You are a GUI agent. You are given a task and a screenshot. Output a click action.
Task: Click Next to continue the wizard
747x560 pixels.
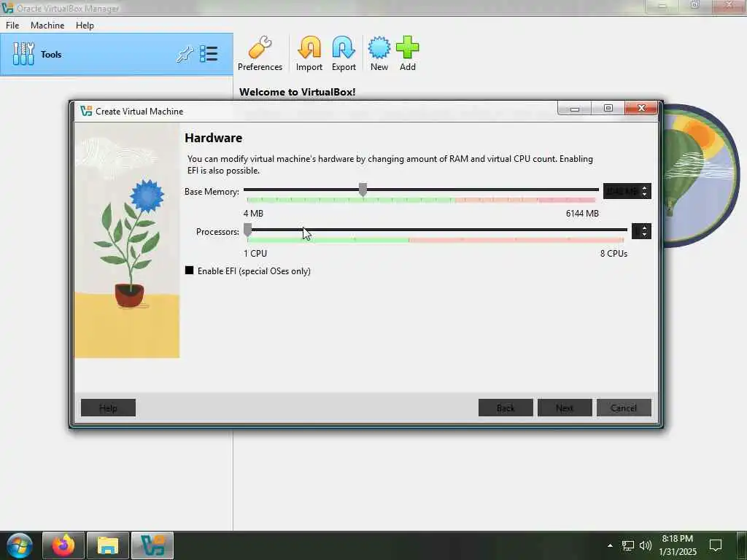(x=565, y=408)
